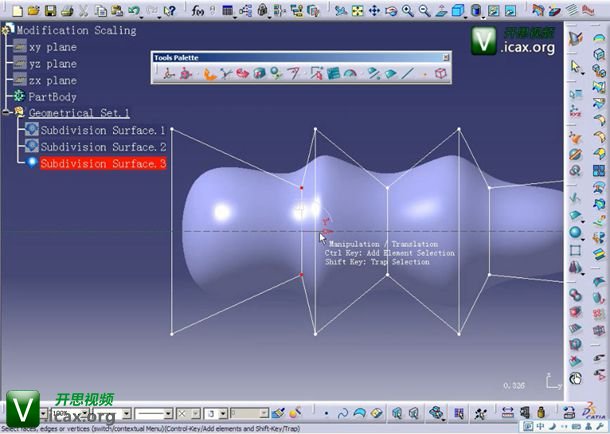Select Subdivision Surface.1 in the tree
The width and height of the screenshot is (610, 434).
point(102,130)
